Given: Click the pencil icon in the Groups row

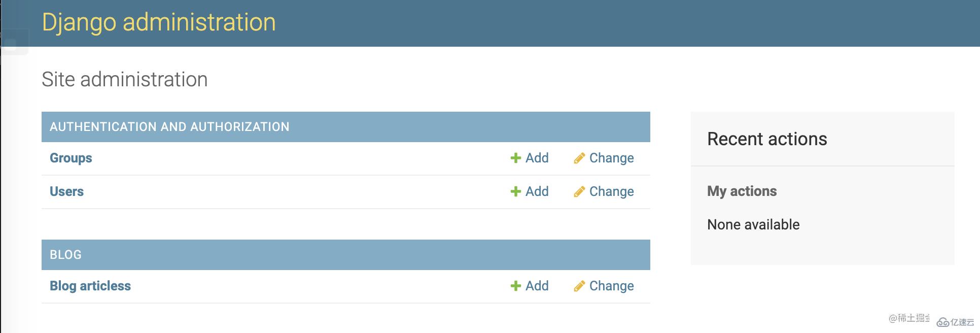Looking at the screenshot, I should [x=579, y=158].
